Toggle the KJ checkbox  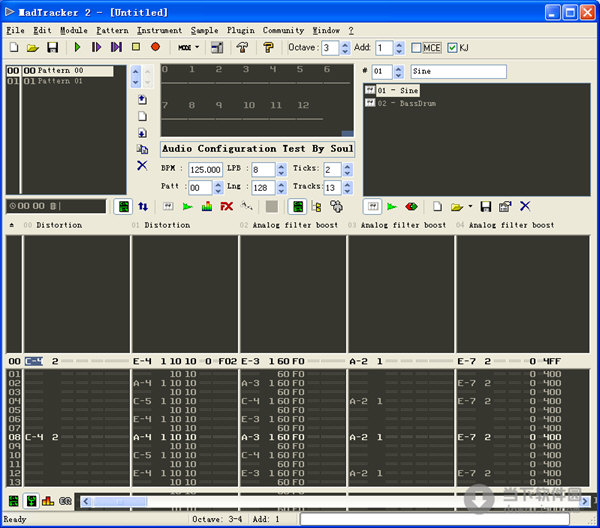point(453,48)
